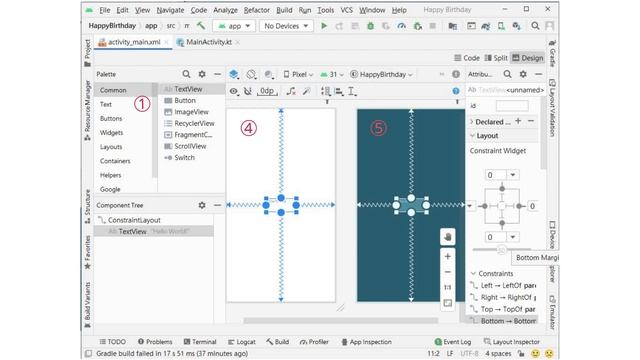
Task: Search attributes with magnifier icon
Action: [x=507, y=74]
